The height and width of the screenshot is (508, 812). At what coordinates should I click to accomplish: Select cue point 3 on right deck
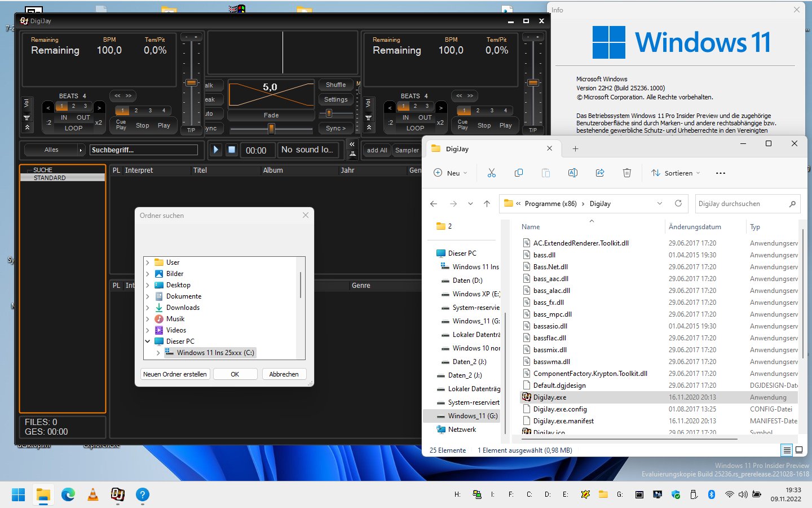coord(492,111)
